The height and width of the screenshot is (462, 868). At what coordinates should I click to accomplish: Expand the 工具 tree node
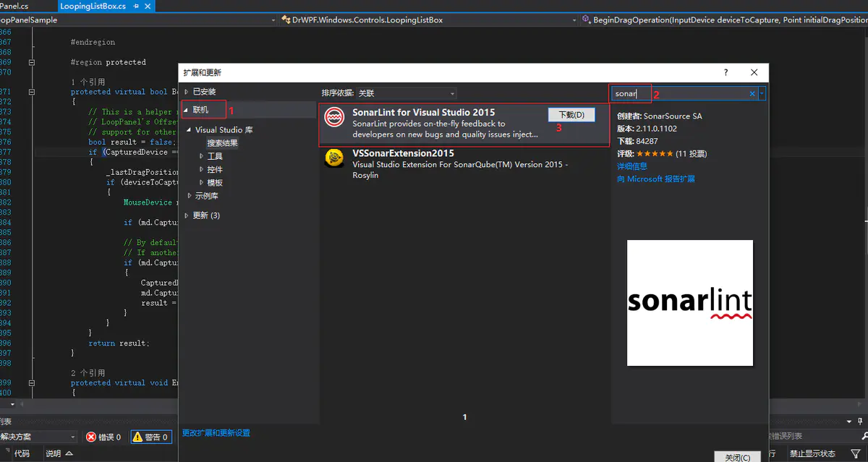202,156
